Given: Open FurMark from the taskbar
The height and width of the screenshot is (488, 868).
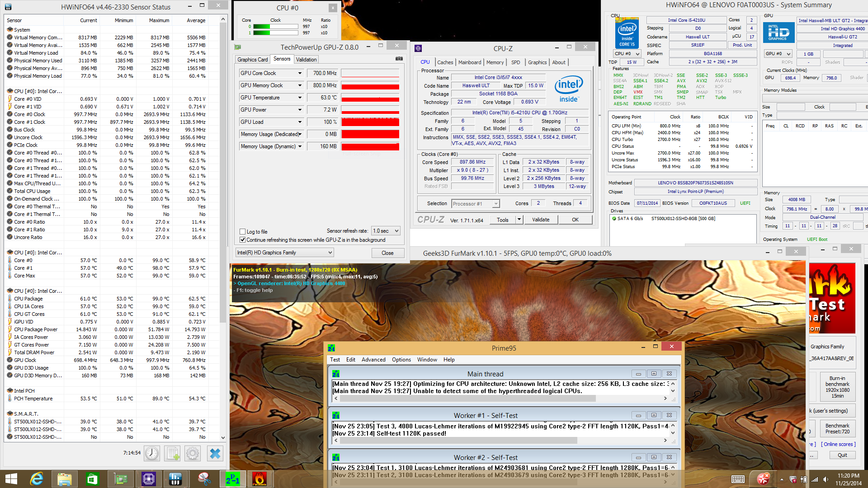Looking at the screenshot, I should [x=259, y=479].
